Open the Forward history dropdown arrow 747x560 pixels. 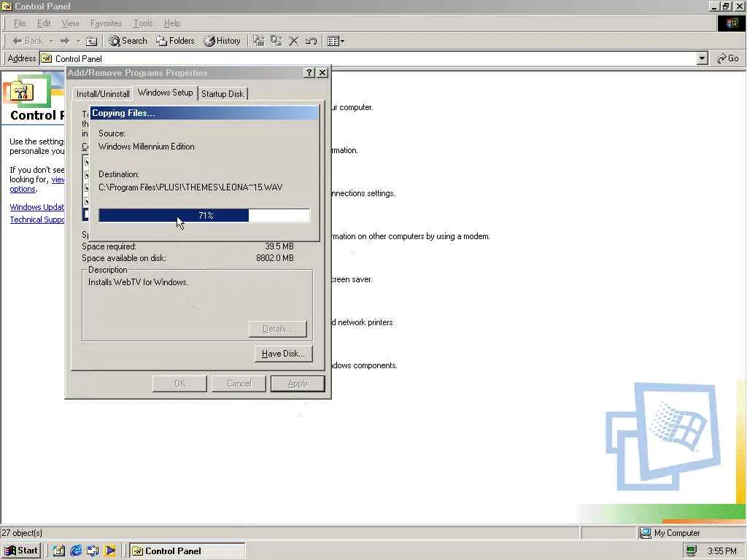pyautogui.click(x=79, y=41)
